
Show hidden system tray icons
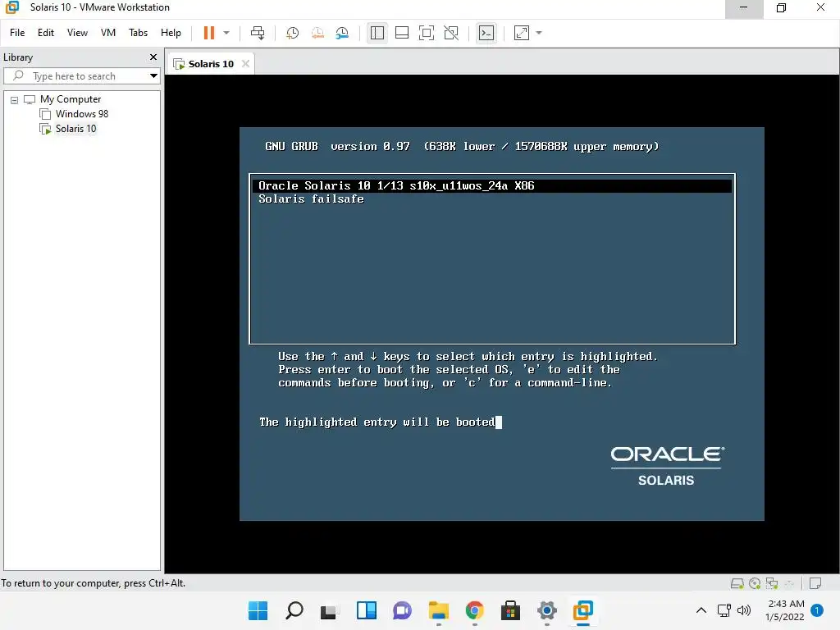tap(701, 610)
